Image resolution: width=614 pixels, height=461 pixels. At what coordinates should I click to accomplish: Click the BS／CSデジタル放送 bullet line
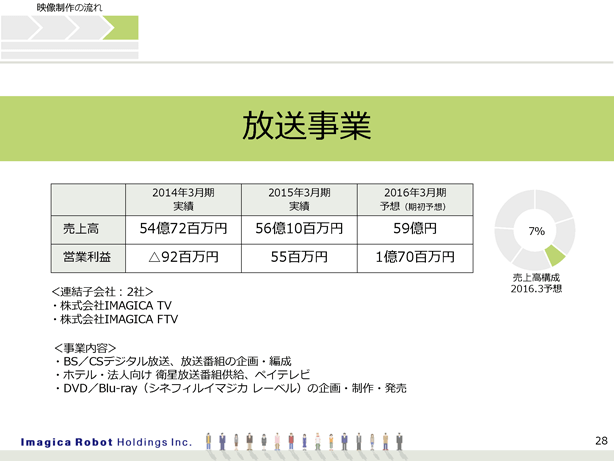[x=173, y=361]
